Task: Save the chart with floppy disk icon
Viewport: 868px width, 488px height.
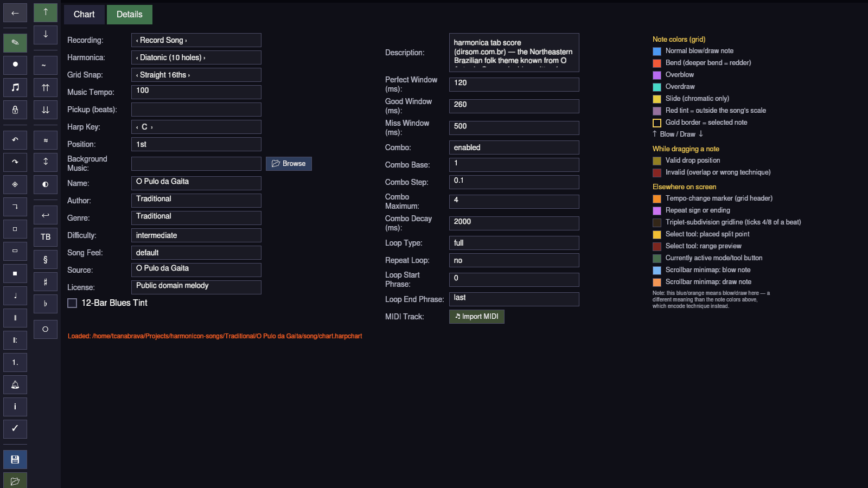Action: pyautogui.click(x=15, y=460)
